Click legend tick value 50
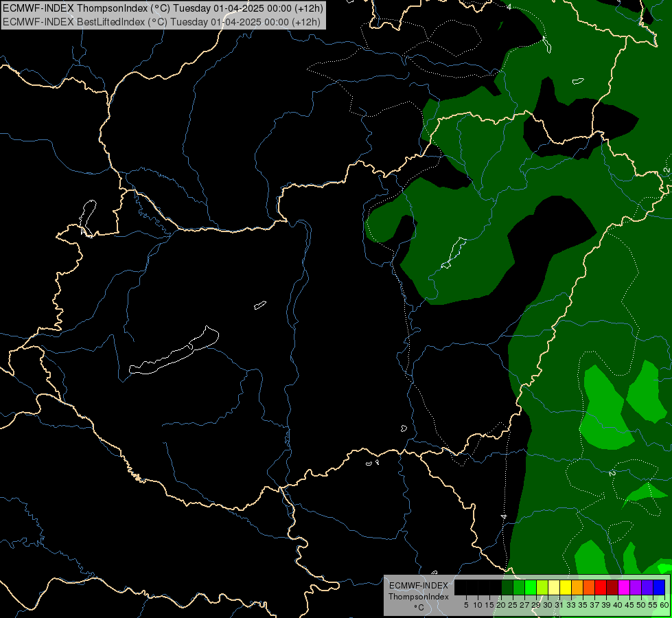672x618 pixels. coord(641,605)
